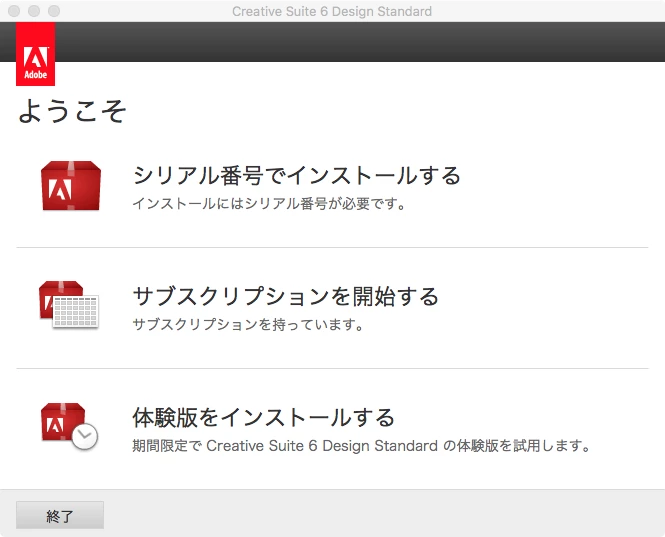Screen dimensions: 665x537
Task: Select 体験版をインストールする option
Action: (264, 417)
